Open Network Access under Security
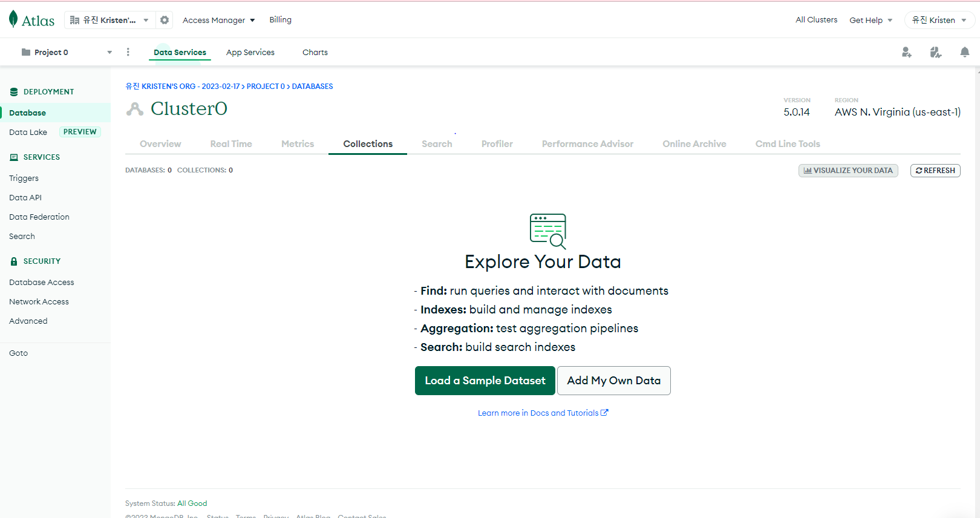The image size is (980, 518). (x=39, y=301)
